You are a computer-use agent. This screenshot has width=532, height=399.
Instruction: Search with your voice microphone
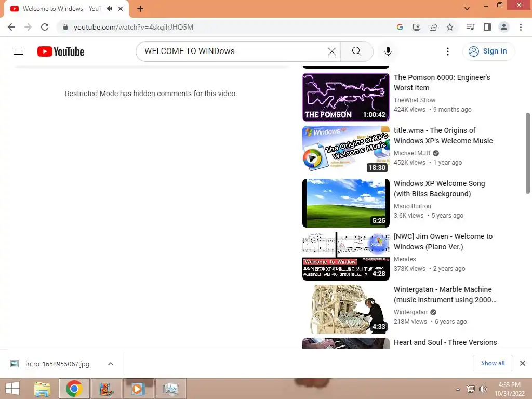tap(388, 51)
